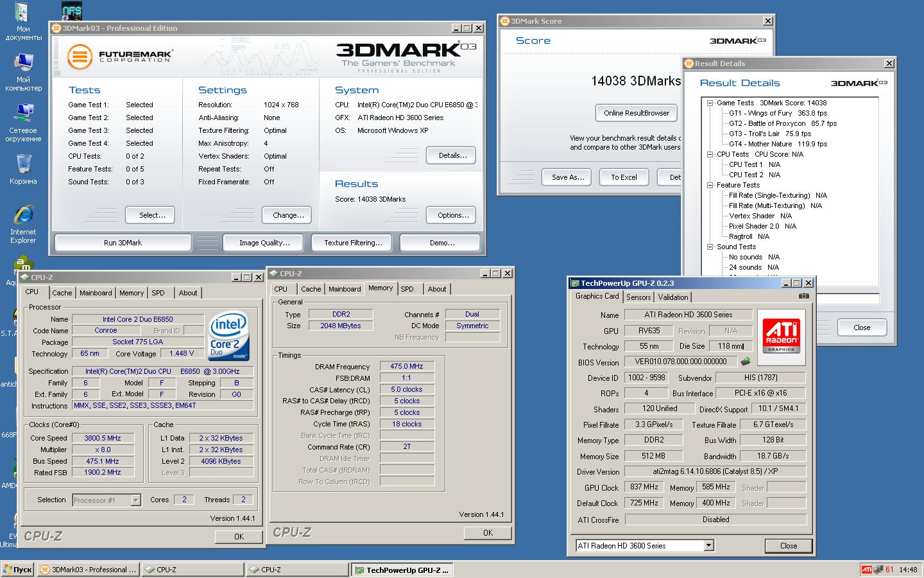This screenshot has width=924, height=578.
Task: Launch Internet Explorer from desktop
Action: coord(23,224)
